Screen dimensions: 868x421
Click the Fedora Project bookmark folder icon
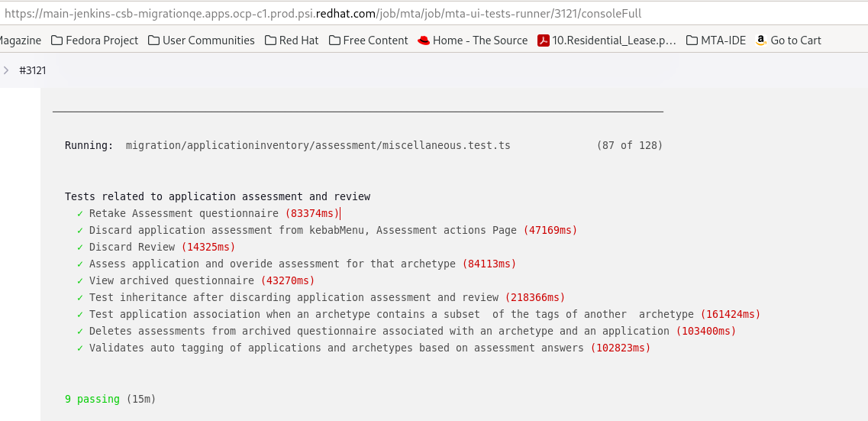click(56, 40)
